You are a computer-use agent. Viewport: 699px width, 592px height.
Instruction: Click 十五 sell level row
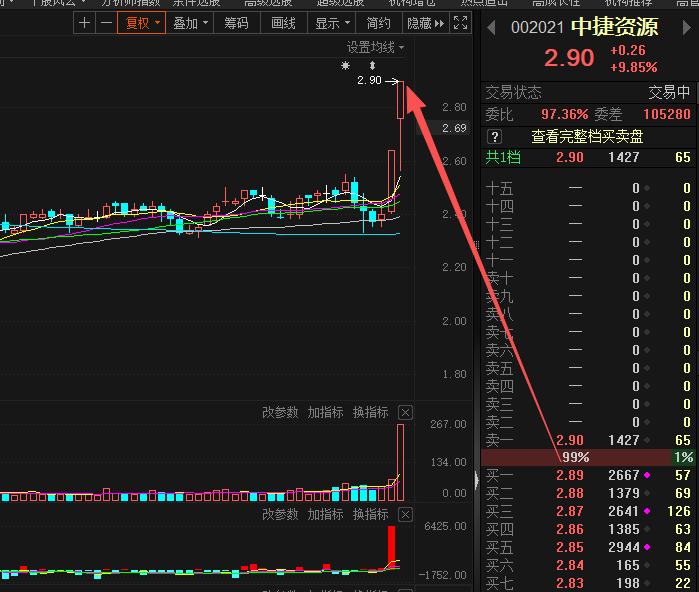(x=588, y=189)
